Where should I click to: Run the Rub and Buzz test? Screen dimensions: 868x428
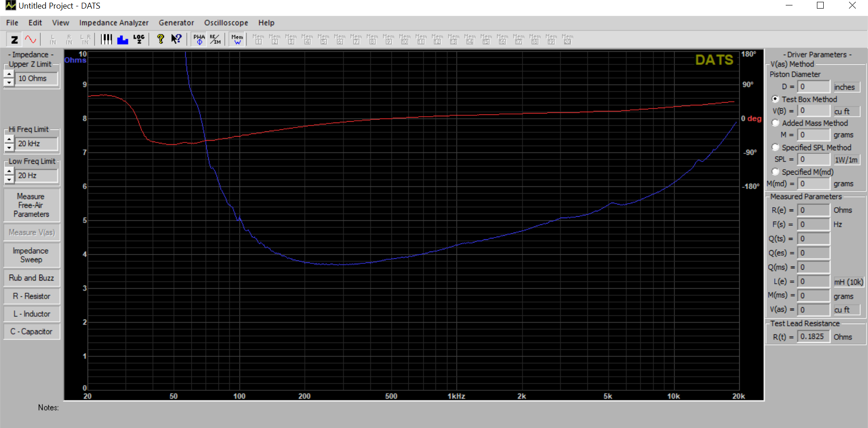(31, 278)
